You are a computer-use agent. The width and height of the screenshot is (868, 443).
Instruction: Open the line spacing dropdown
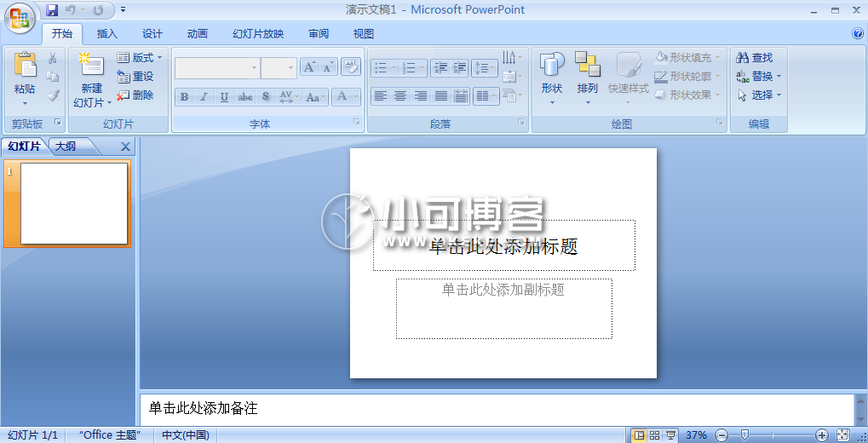(x=485, y=67)
